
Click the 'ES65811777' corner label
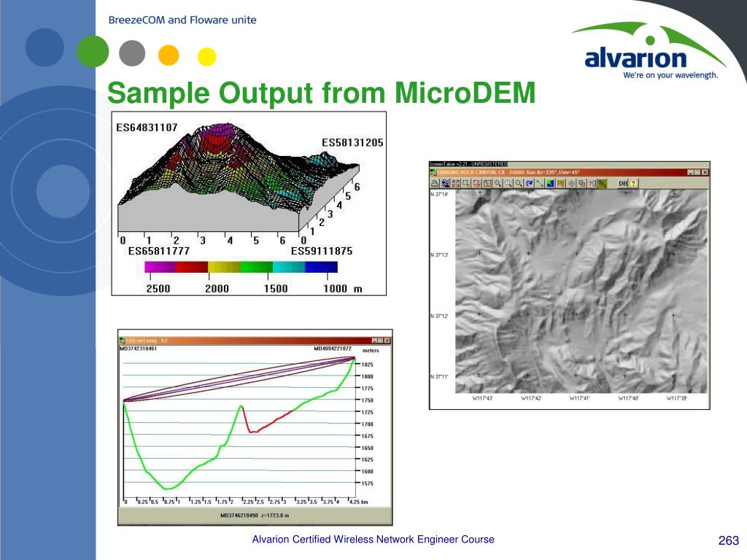point(159,251)
